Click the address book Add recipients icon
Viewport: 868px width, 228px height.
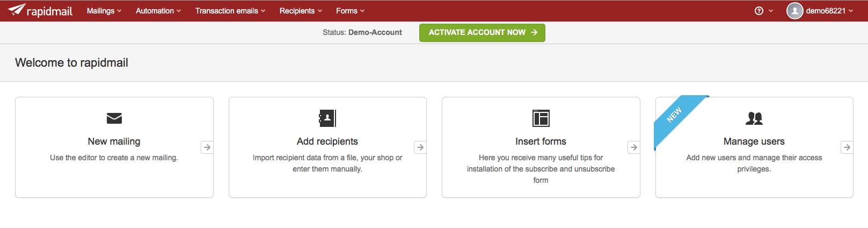click(327, 118)
